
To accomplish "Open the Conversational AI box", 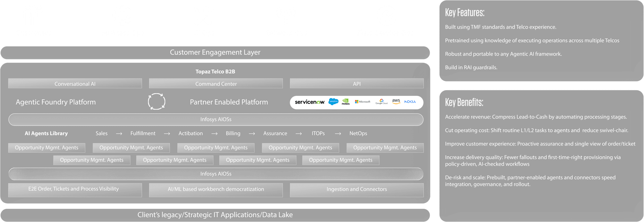I will click(x=75, y=84).
